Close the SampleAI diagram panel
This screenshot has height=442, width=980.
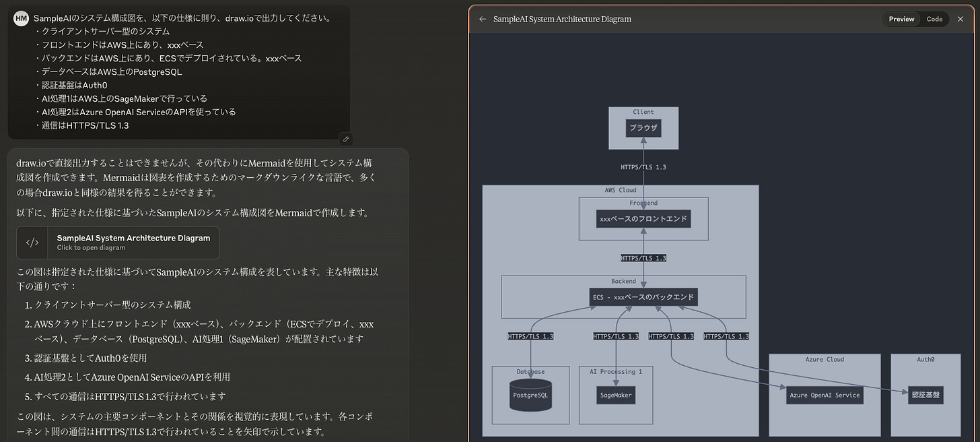(x=960, y=19)
